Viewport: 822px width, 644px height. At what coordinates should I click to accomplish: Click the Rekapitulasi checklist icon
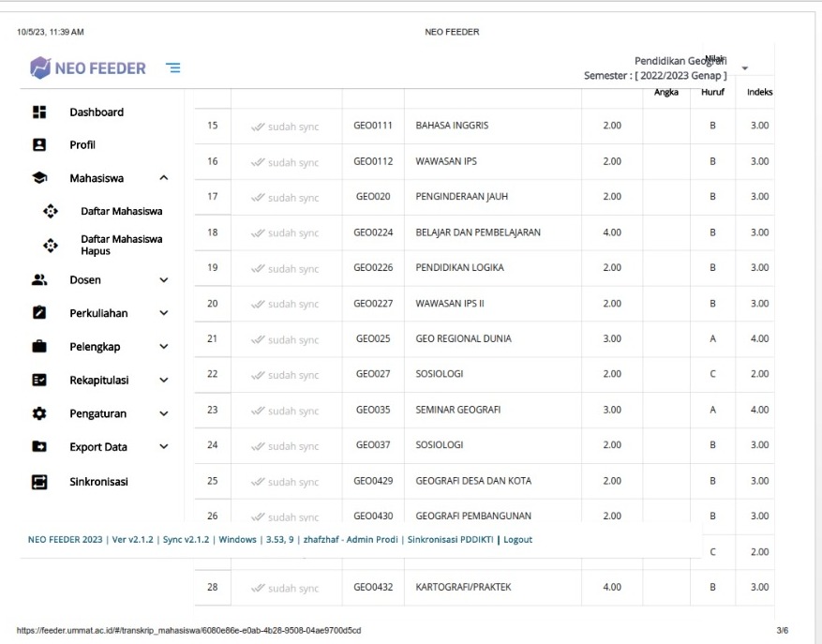39,381
